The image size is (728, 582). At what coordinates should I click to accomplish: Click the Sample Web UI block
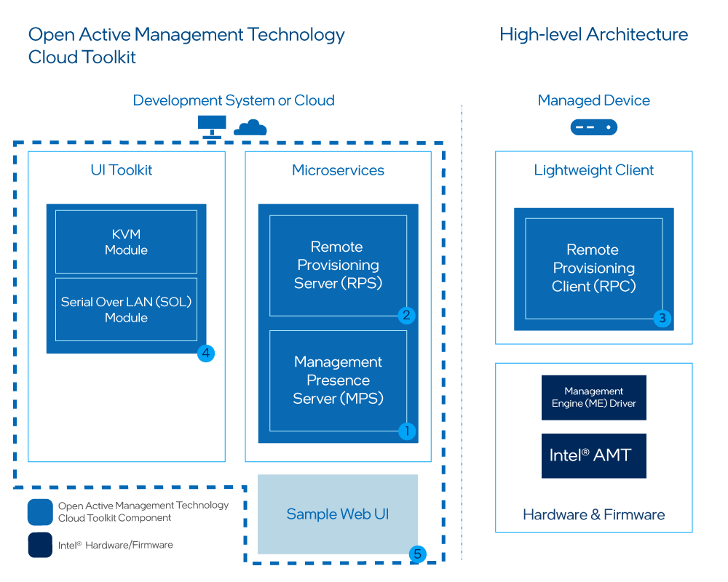click(x=338, y=514)
